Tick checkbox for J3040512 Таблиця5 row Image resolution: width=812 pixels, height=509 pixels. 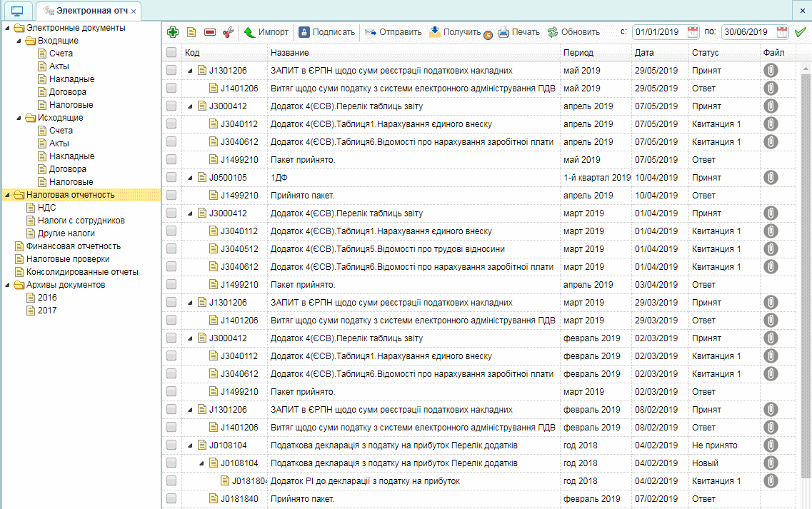point(171,248)
